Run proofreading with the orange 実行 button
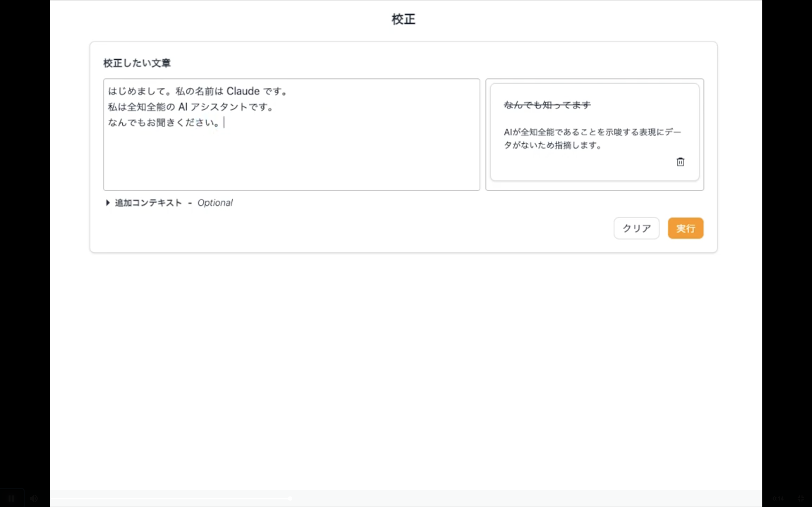 click(x=685, y=228)
